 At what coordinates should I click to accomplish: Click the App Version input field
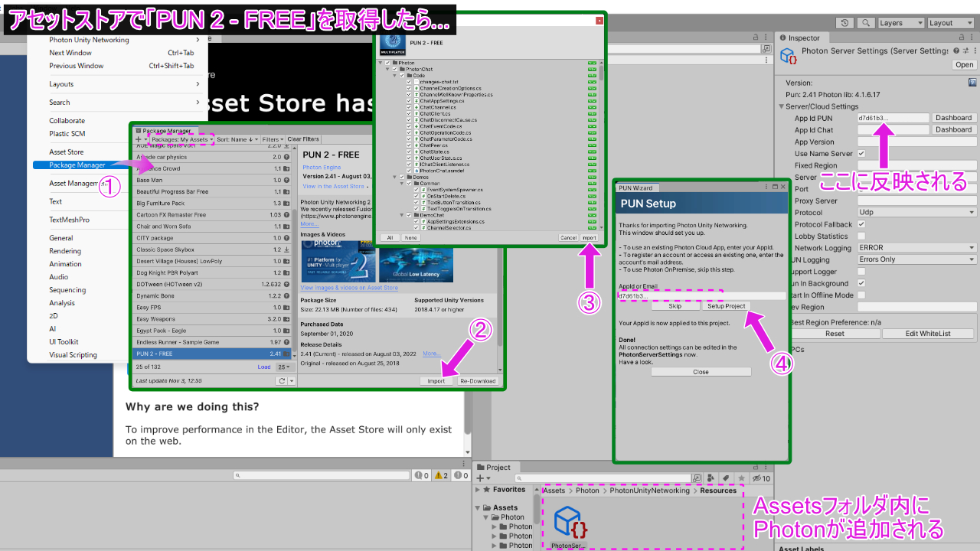(x=917, y=142)
